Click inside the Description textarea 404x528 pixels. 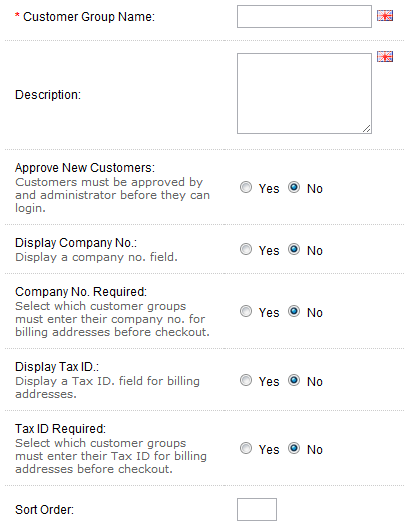coord(304,93)
